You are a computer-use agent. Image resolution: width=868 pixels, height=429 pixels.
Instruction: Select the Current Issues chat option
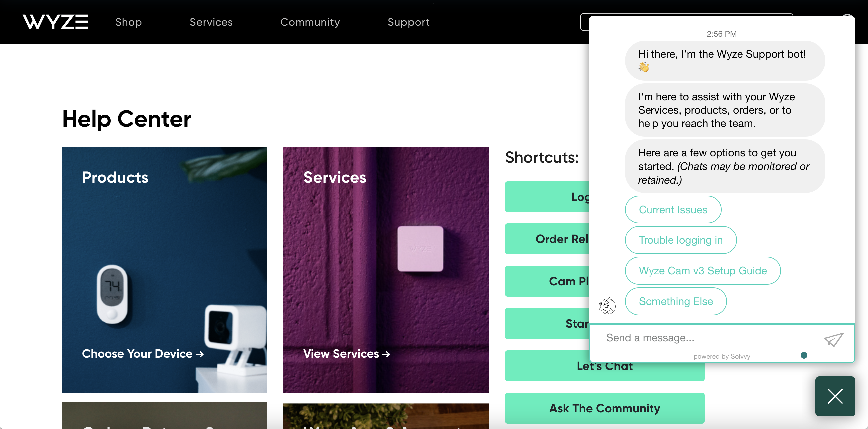point(673,209)
